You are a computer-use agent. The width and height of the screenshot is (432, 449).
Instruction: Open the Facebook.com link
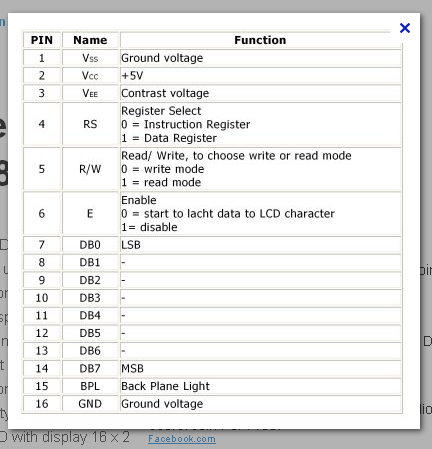coord(182,439)
